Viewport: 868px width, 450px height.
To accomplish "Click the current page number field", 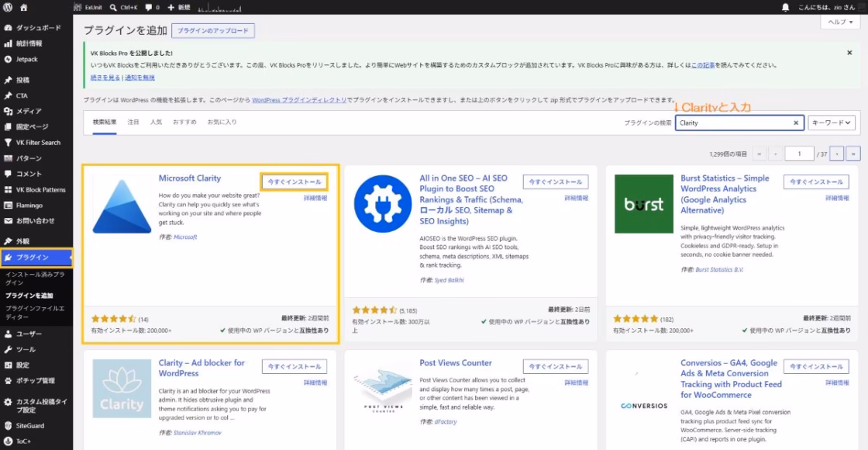I will [x=799, y=154].
